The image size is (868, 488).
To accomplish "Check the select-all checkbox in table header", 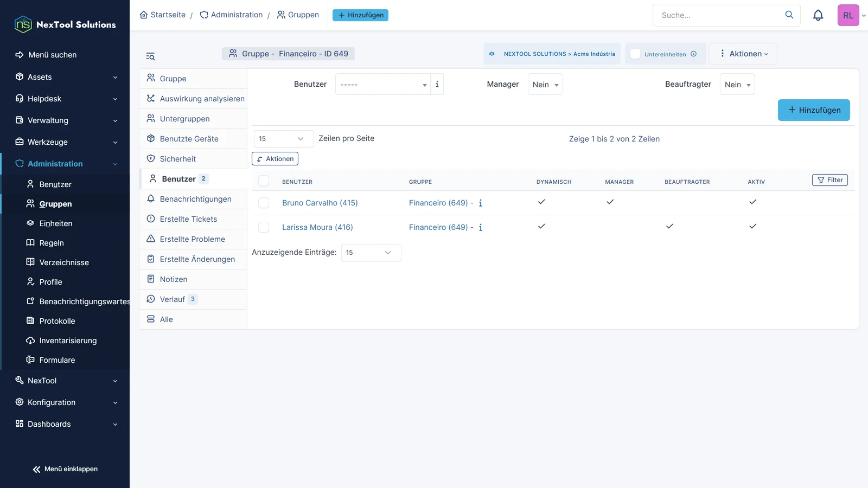I will point(264,181).
